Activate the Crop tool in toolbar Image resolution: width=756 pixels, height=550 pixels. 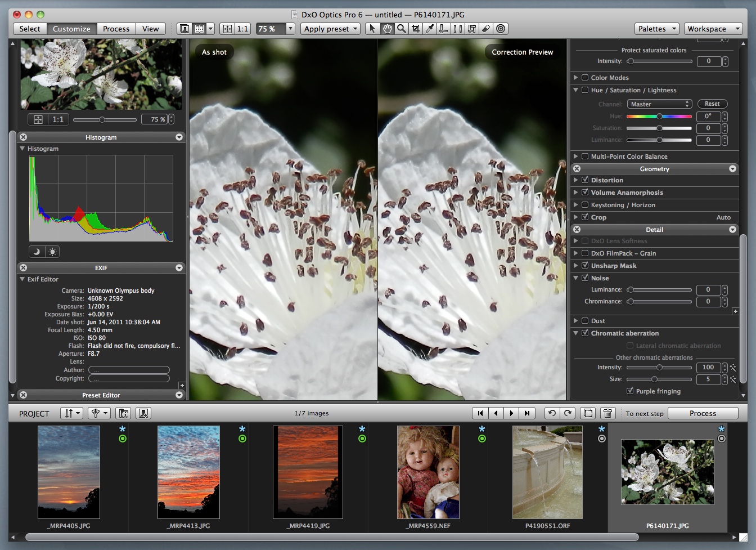415,29
